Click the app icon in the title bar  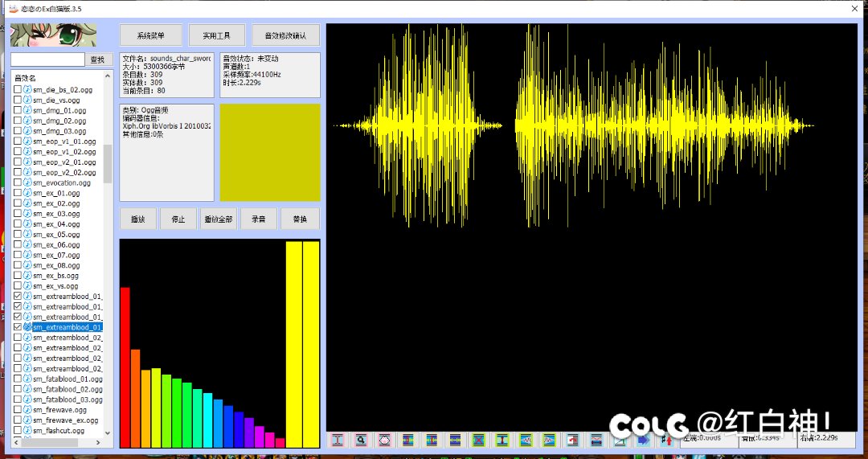click(14, 9)
